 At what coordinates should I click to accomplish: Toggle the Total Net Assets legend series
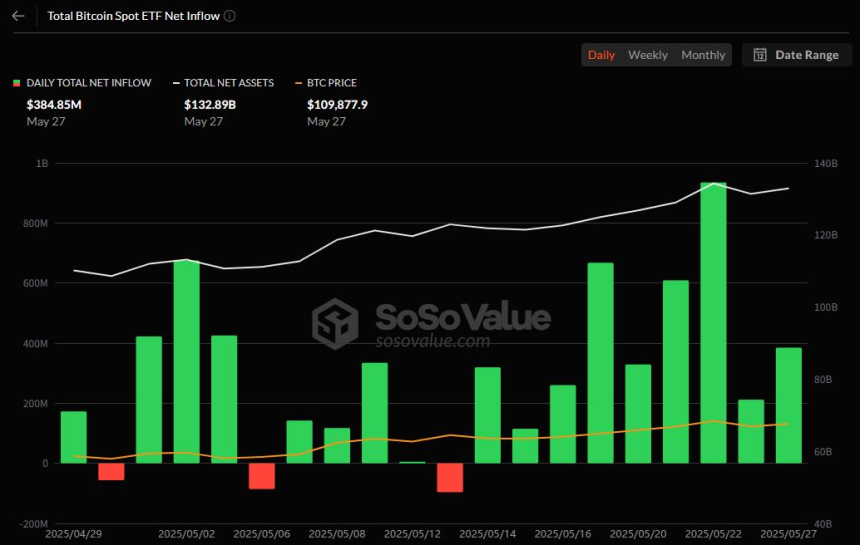coord(223,83)
